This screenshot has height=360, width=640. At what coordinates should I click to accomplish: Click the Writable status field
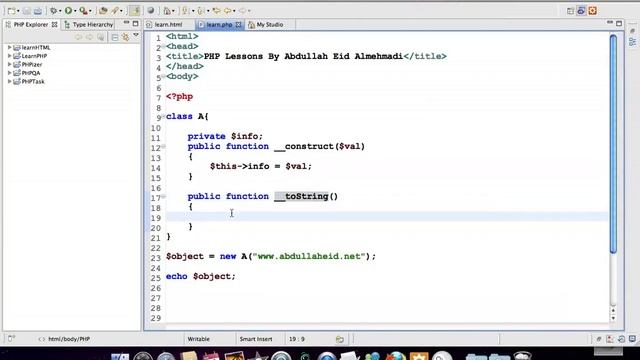(x=198, y=339)
